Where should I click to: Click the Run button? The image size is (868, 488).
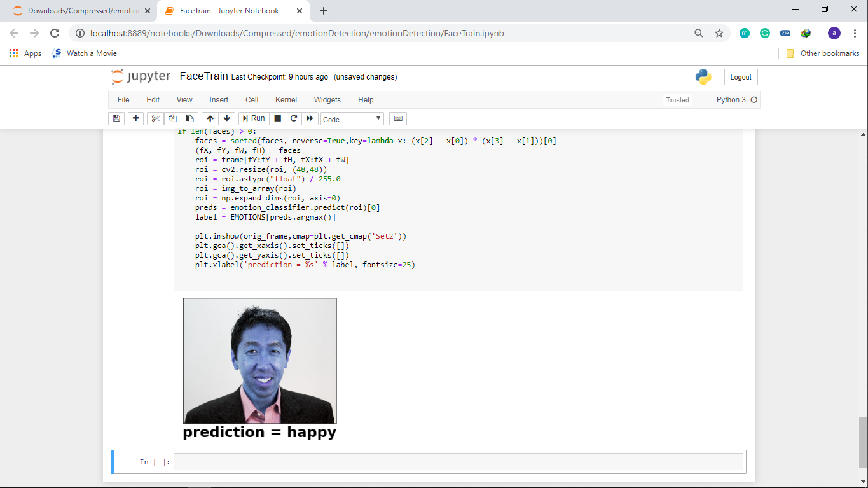253,118
